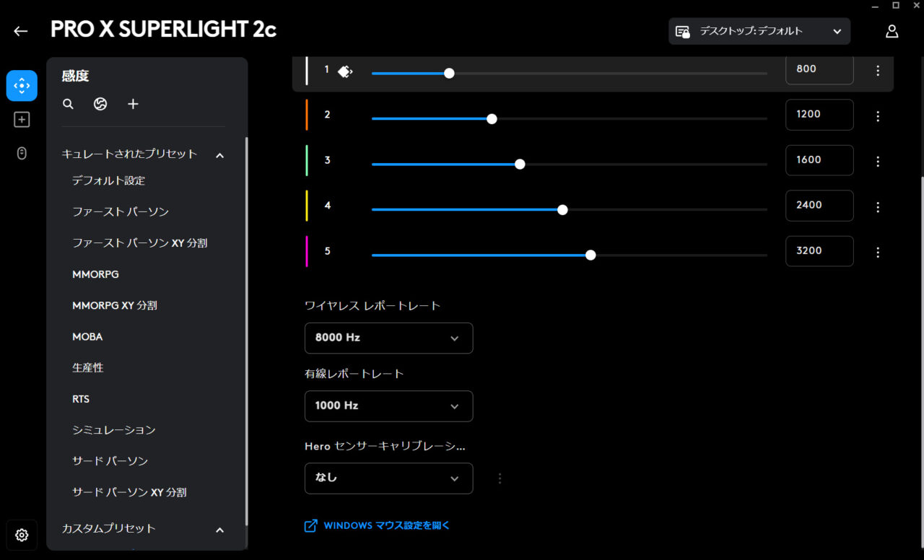Open the sensitivity (DPI) sidebar tab
Screen dimensions: 924x560
coord(22,86)
